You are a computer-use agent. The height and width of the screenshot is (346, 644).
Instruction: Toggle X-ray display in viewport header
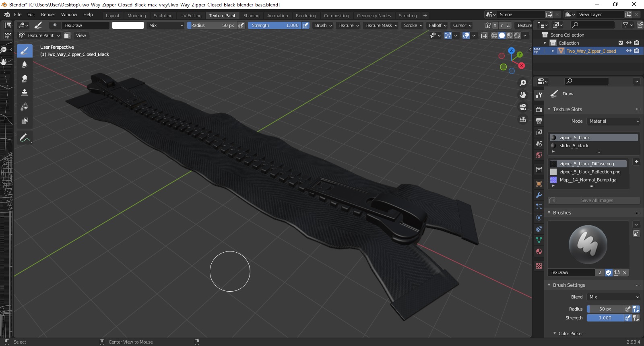click(484, 35)
